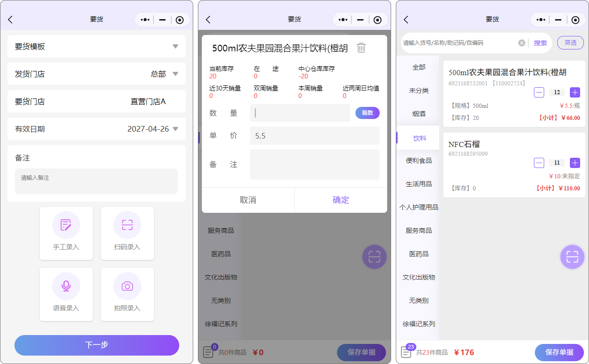Open the 筛选 filter options
The width and height of the screenshot is (589, 364).
570,42
